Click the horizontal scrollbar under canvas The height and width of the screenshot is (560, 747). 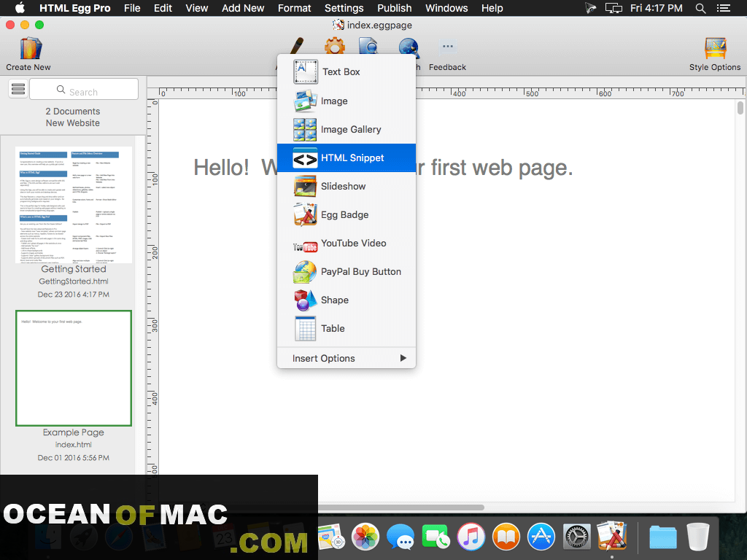(400, 507)
